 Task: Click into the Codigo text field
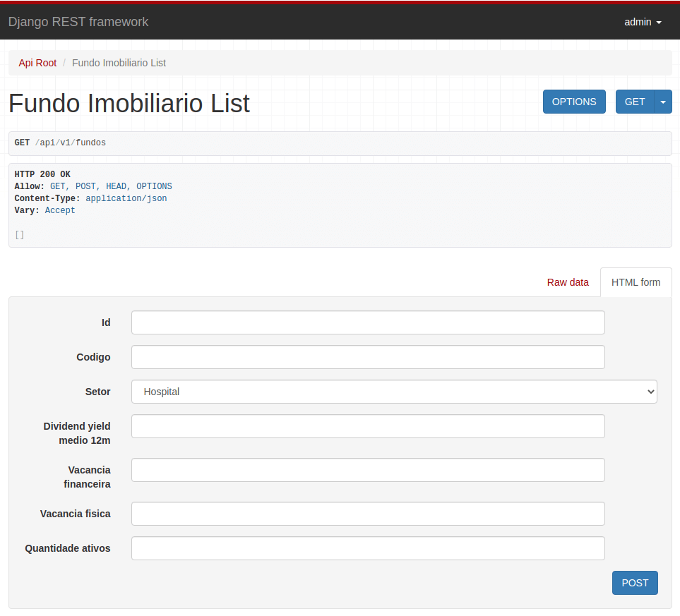click(x=368, y=357)
